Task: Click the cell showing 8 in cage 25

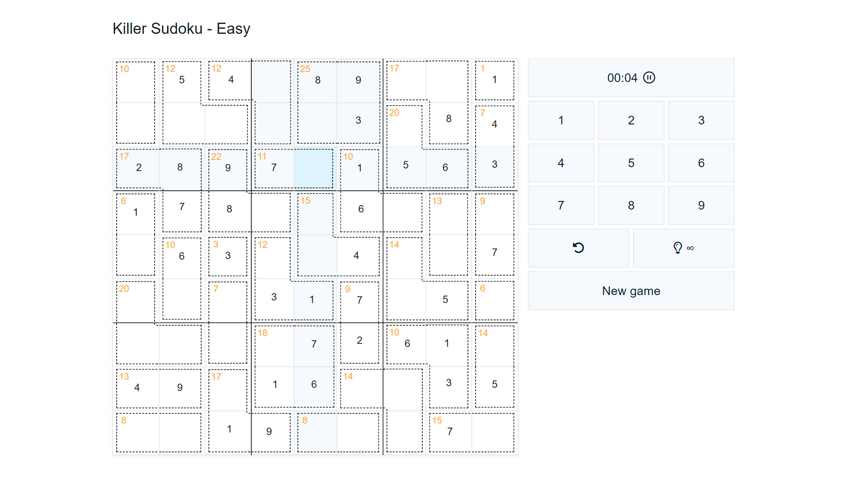Action: (317, 80)
